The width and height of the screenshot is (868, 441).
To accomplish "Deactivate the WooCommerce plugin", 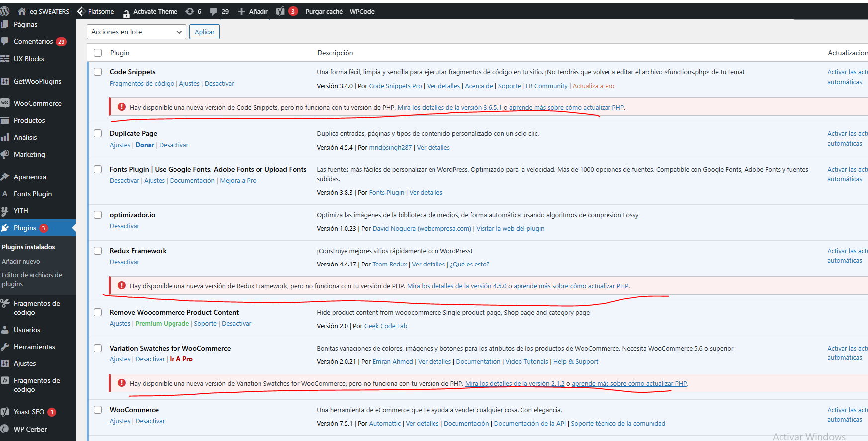I will coord(150,421).
